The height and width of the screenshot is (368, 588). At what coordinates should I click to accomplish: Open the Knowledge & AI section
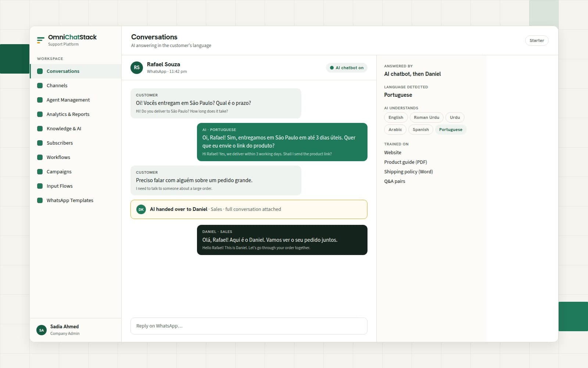click(76, 128)
